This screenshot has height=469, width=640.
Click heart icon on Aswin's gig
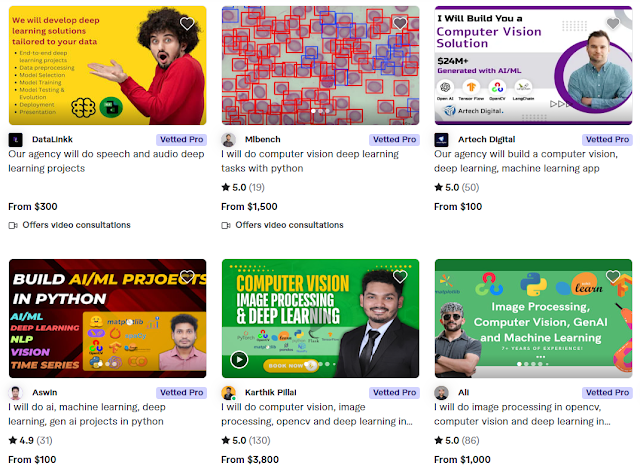(187, 277)
